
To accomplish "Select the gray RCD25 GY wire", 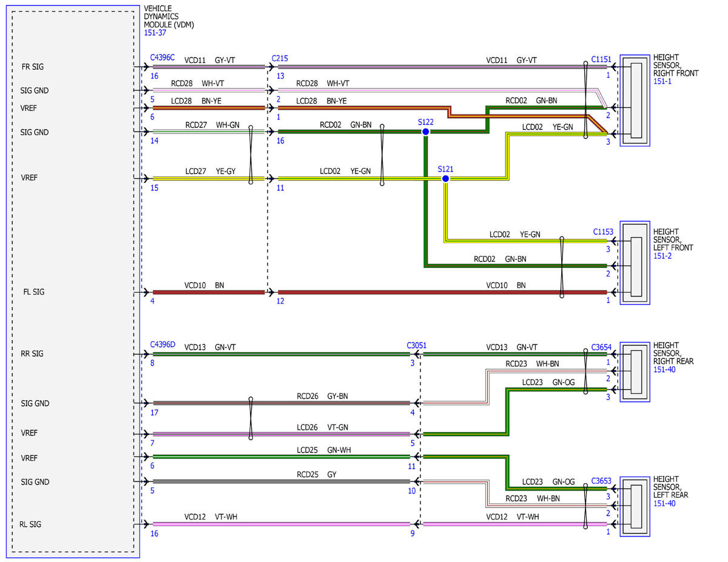I will 281,481.
